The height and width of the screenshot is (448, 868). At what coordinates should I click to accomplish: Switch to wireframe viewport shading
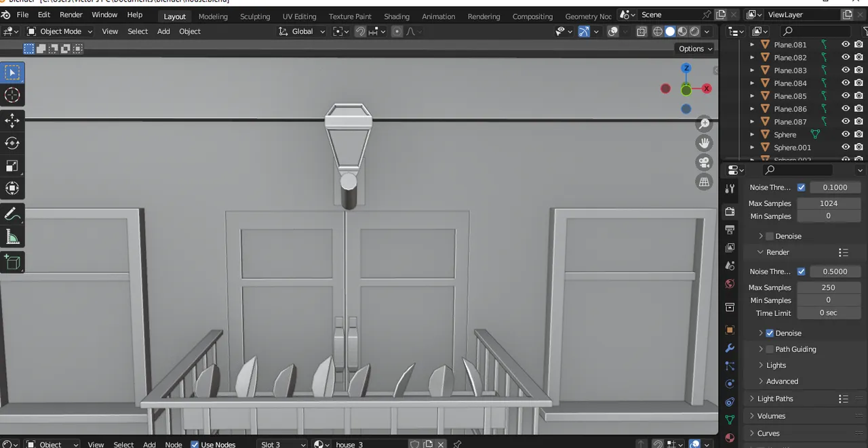658,31
